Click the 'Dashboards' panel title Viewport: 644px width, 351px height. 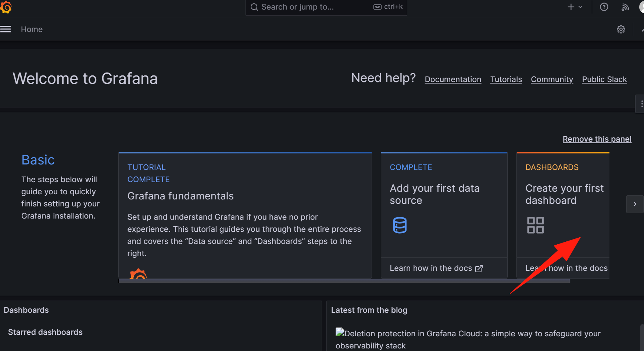(26, 310)
